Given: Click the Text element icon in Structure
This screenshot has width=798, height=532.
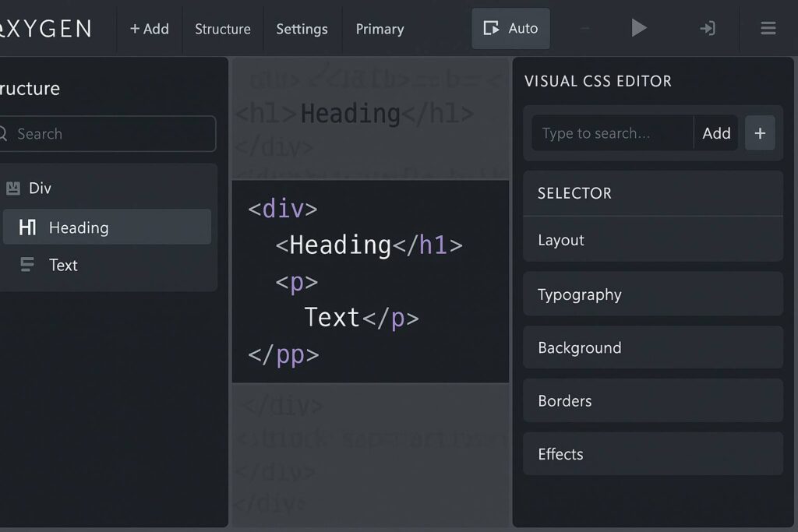Looking at the screenshot, I should [27, 265].
